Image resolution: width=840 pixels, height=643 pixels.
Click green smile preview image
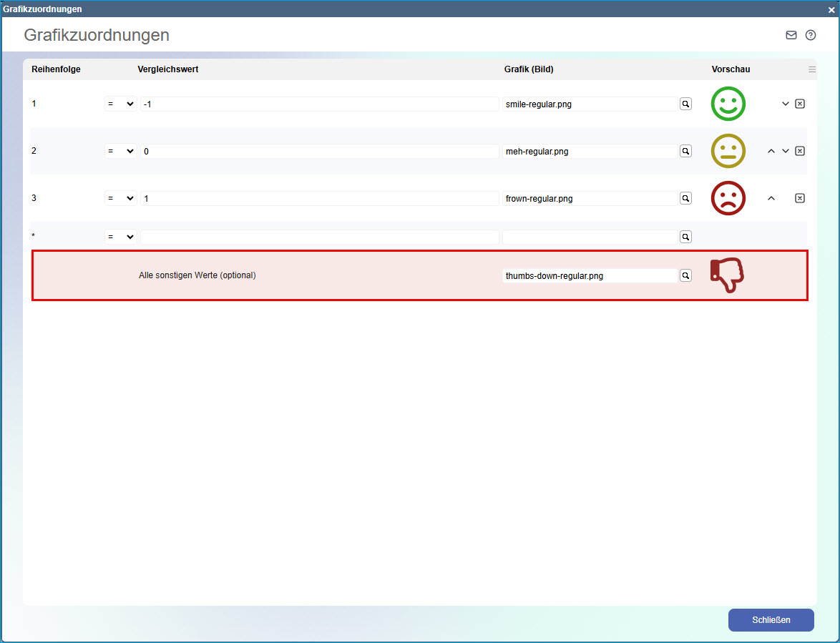coord(728,104)
